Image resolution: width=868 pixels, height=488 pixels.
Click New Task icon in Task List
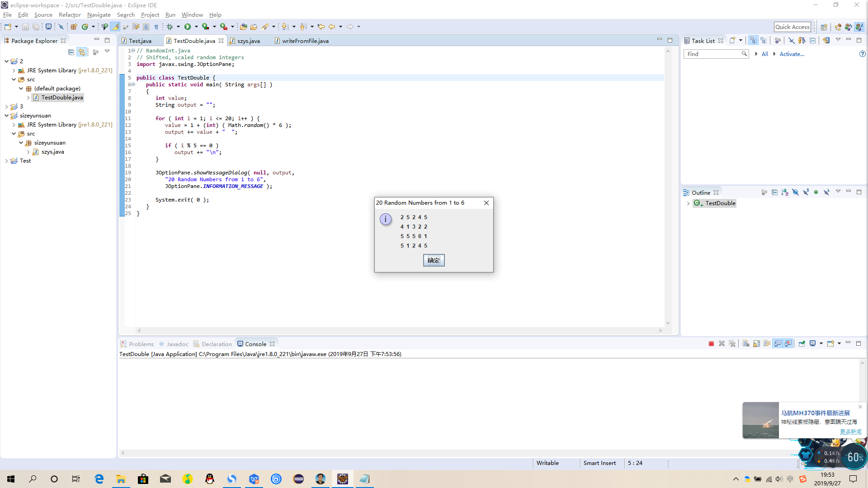pyautogui.click(x=732, y=40)
